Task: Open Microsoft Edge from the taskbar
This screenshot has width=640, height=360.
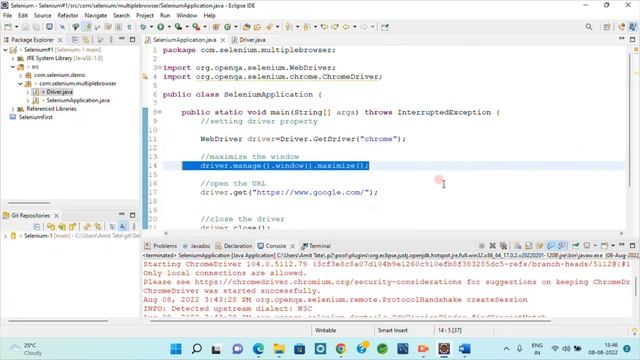Action: pyautogui.click(x=258, y=349)
